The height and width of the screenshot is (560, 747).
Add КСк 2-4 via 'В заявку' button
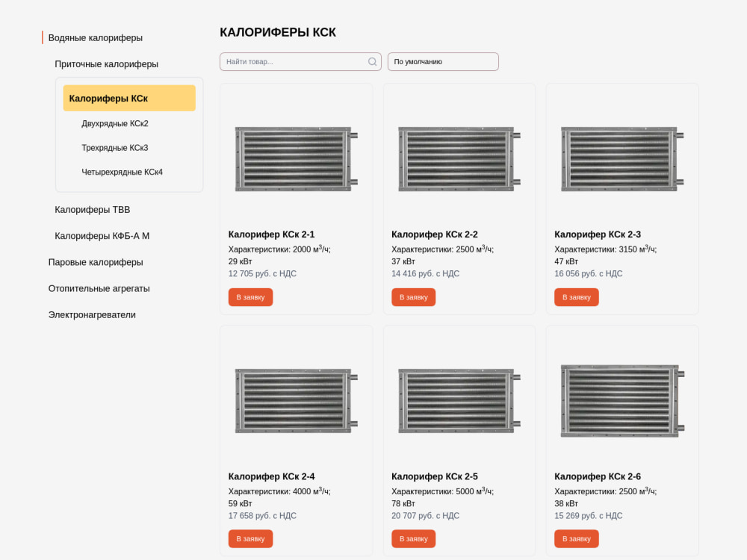point(250,538)
